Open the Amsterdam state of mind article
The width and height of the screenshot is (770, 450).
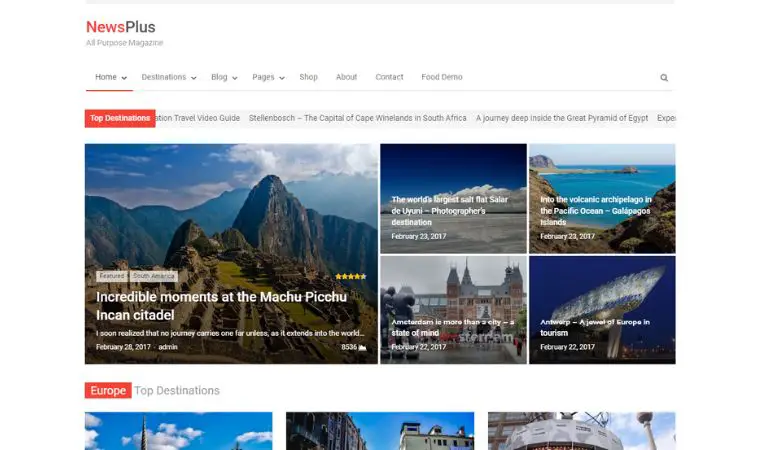click(452, 328)
